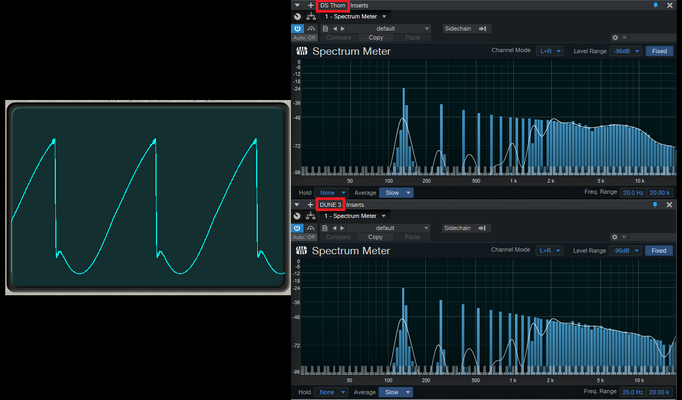682x400 pixels.
Task: Open Hold None dropdown in top meter
Action: 332,193
